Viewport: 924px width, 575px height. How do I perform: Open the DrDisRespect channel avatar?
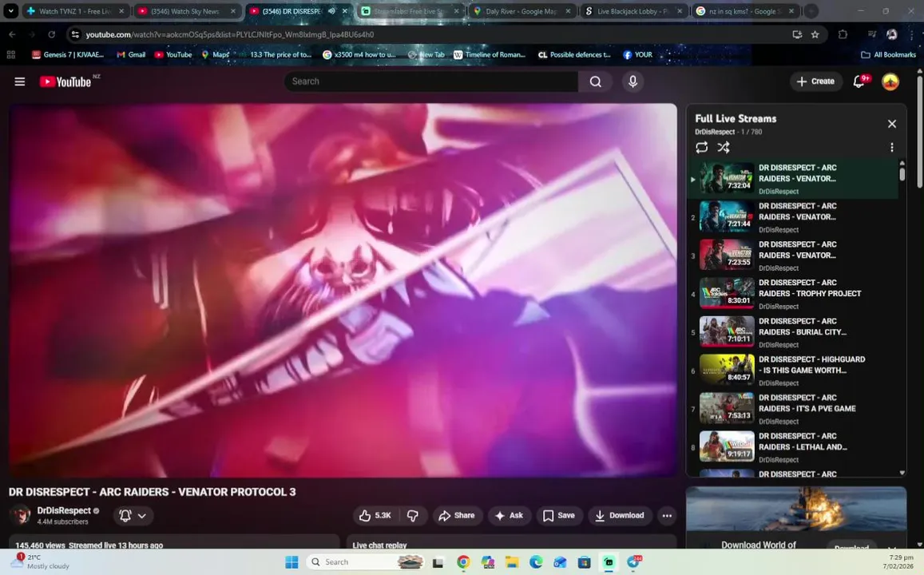click(21, 515)
